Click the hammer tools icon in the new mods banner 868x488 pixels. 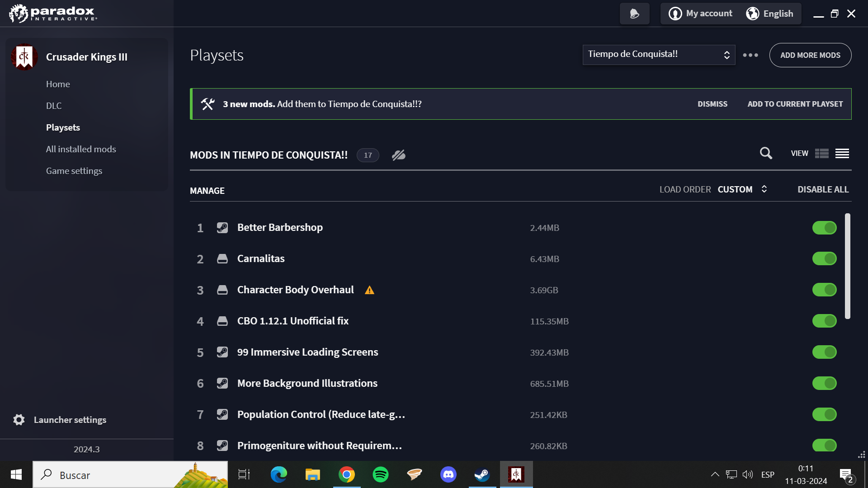click(208, 104)
